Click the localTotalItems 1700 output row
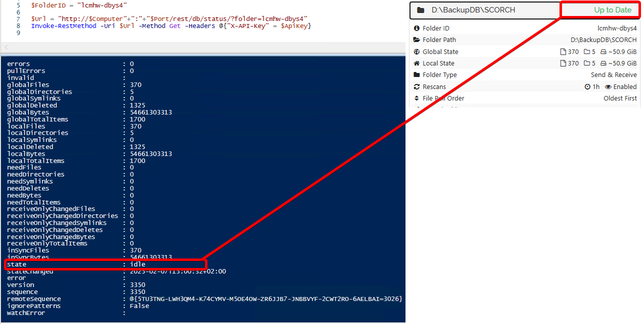 76,161
